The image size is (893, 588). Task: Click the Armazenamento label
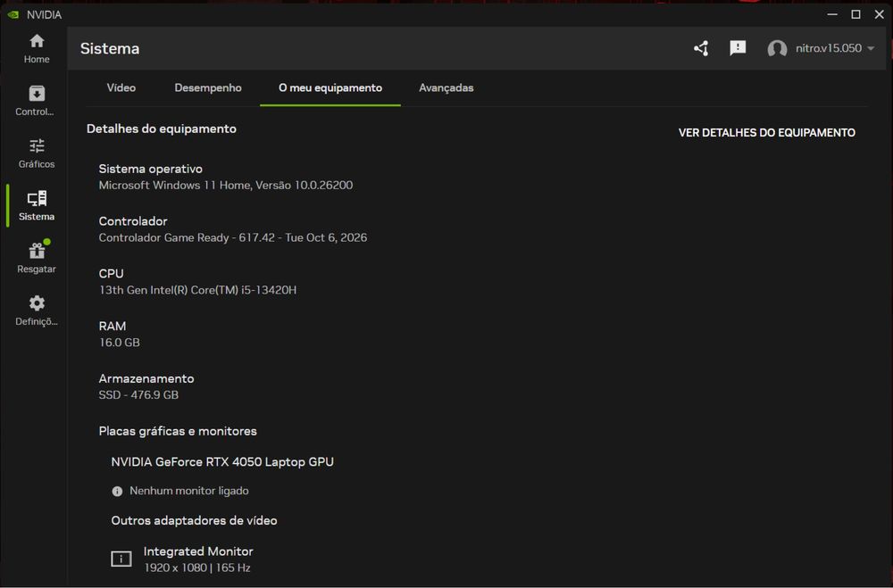pyautogui.click(x=146, y=378)
